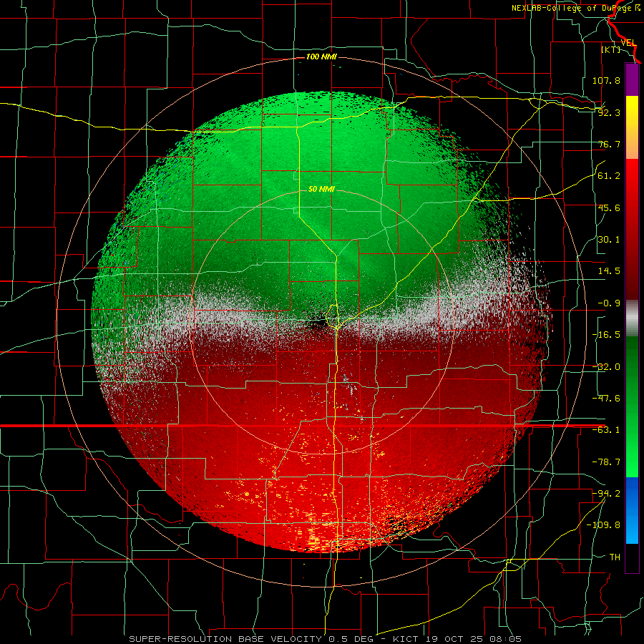Click the 76.7 scale label

coord(609,144)
